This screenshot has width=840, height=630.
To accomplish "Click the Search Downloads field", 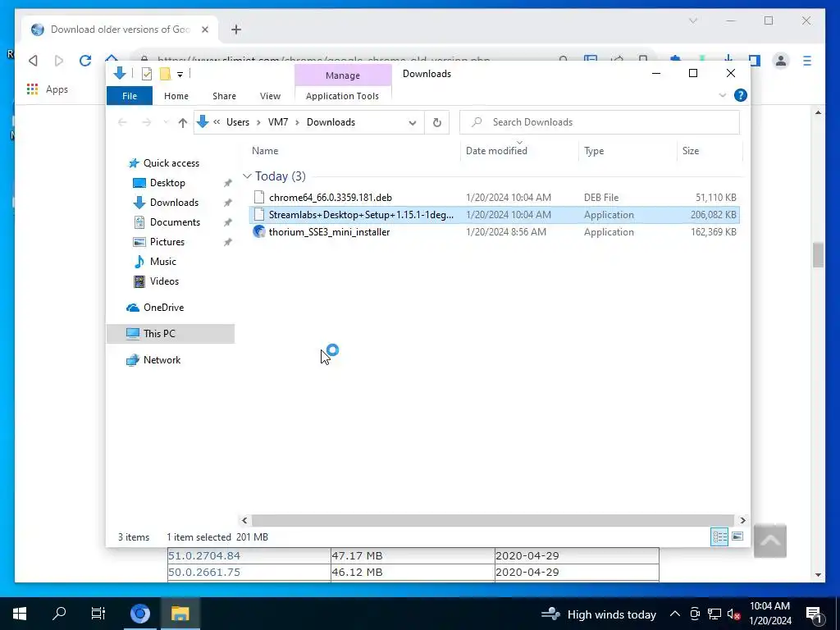I will coord(600,122).
